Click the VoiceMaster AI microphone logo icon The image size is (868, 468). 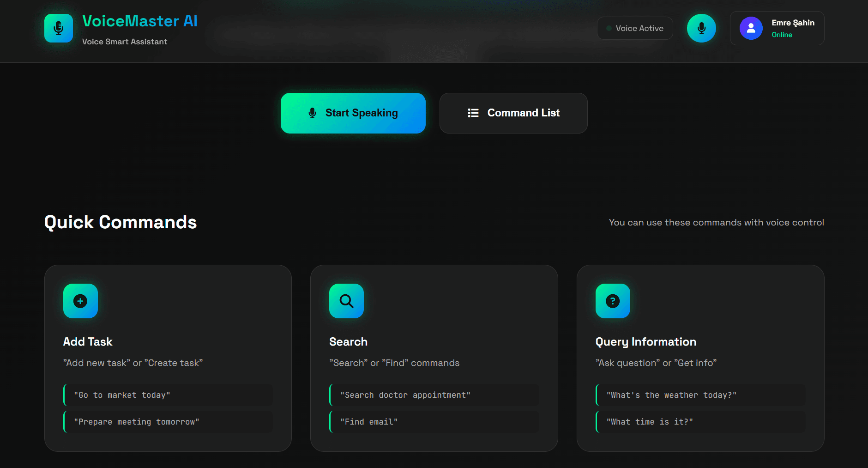point(58,28)
